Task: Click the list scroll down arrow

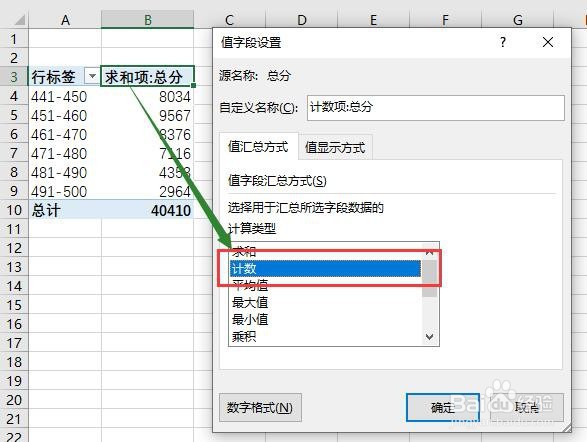Action: tap(430, 337)
